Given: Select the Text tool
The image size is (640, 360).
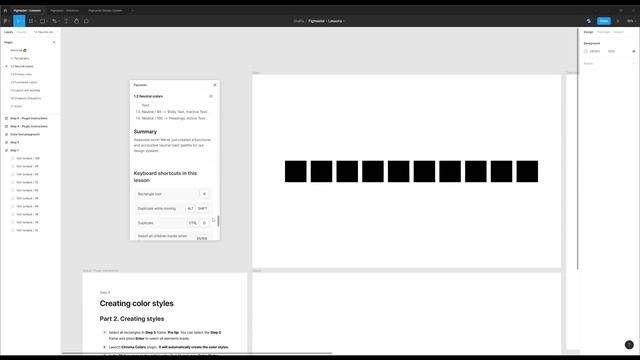Looking at the screenshot, I should coord(66,21).
